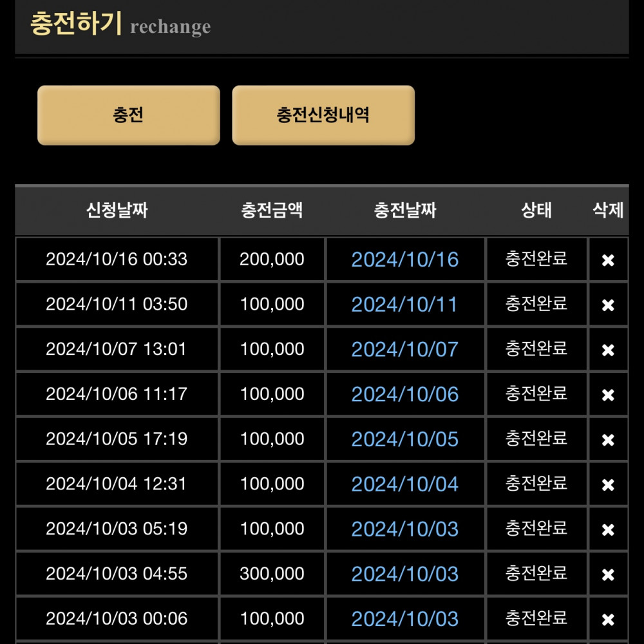Switch to 충전신청내역 history tab
This screenshot has height=644, width=644.
click(x=323, y=115)
